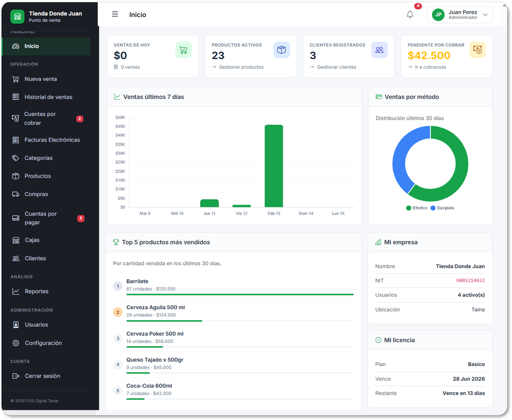Viewport: 512px width, 420px height.
Task: Click the money icon in Pendiente por cobrar
Action: (x=478, y=50)
